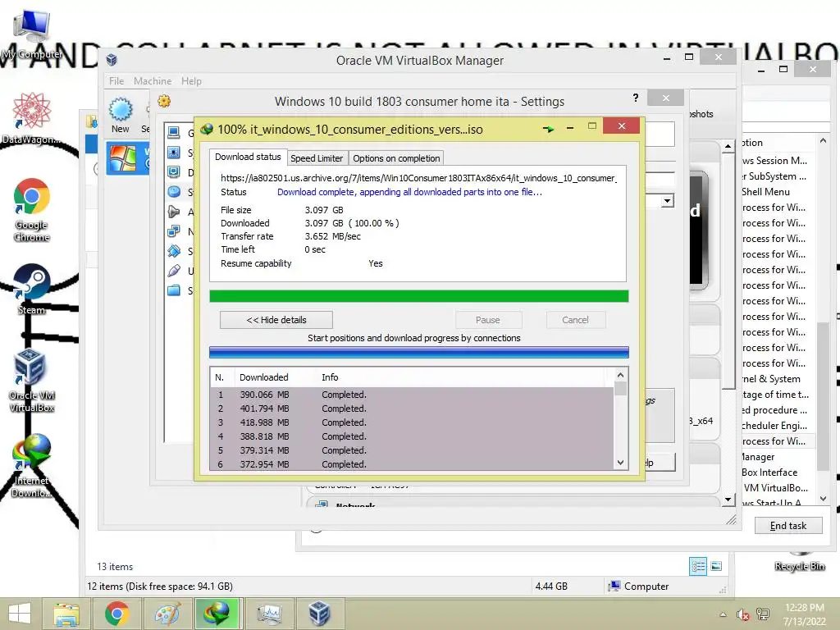The height and width of the screenshot is (630, 840).
Task: Click the Cancel download button
Action: [x=575, y=320]
